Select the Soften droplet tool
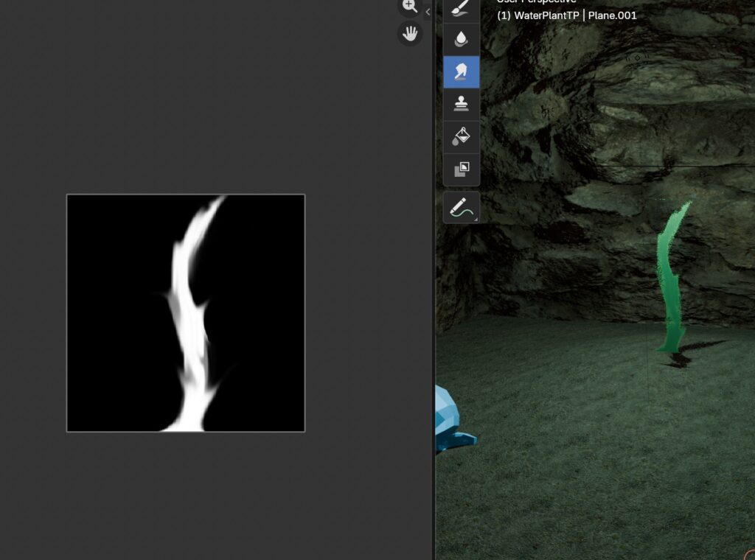755x560 pixels. tap(462, 40)
